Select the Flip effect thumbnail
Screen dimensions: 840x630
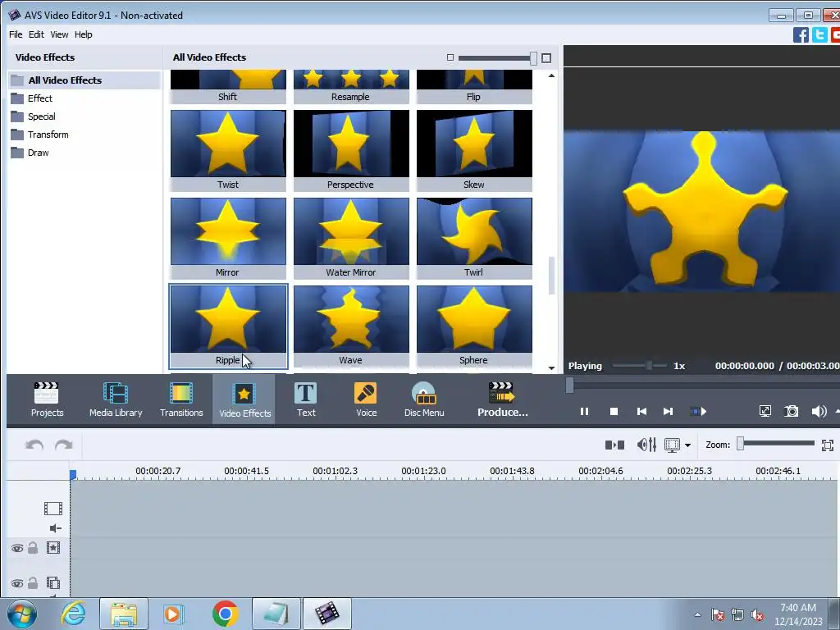click(x=474, y=87)
